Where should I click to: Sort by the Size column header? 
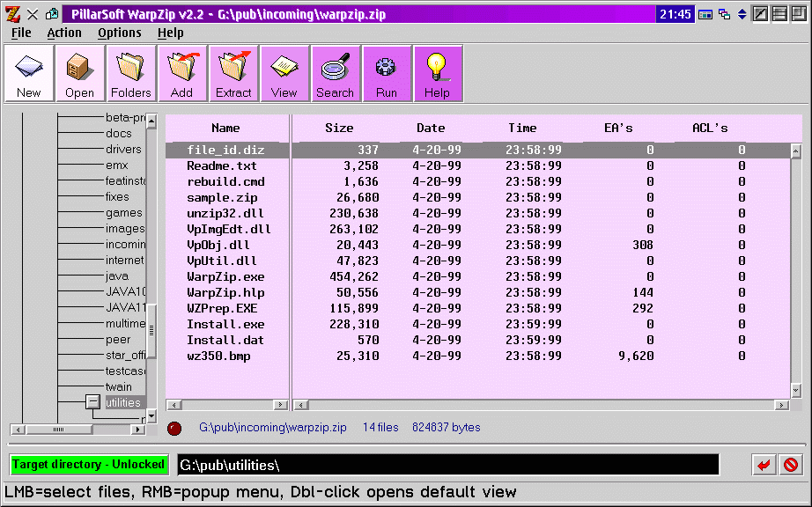339,128
